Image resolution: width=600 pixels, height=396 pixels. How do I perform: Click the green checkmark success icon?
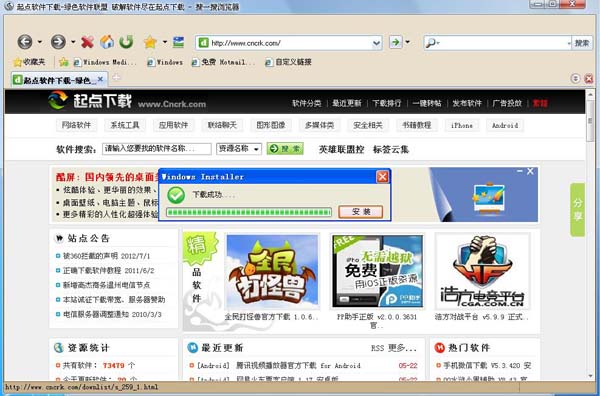point(176,195)
